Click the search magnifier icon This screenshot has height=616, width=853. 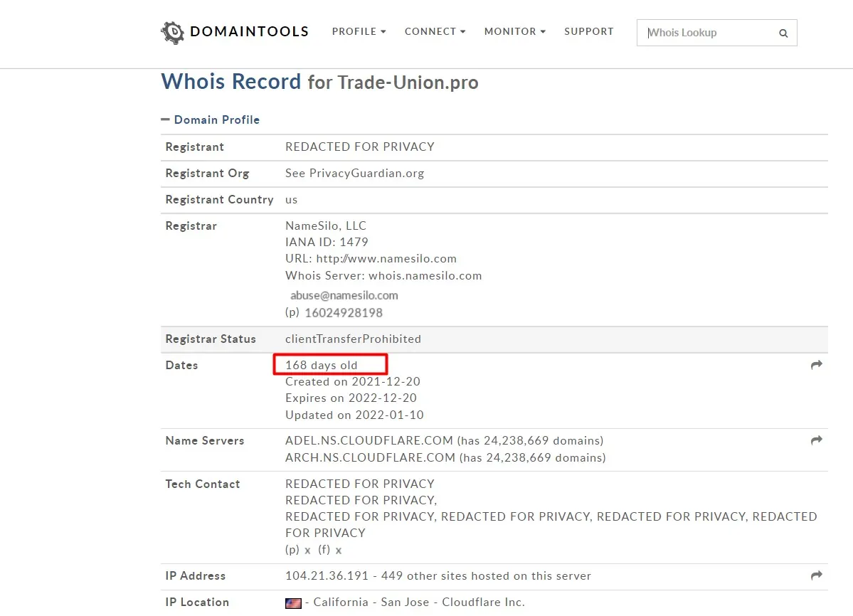783,33
